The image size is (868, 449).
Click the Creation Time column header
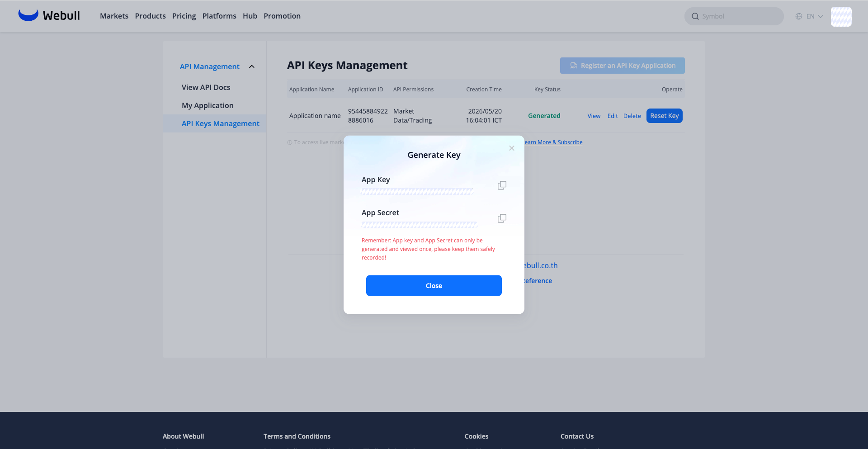[484, 90]
